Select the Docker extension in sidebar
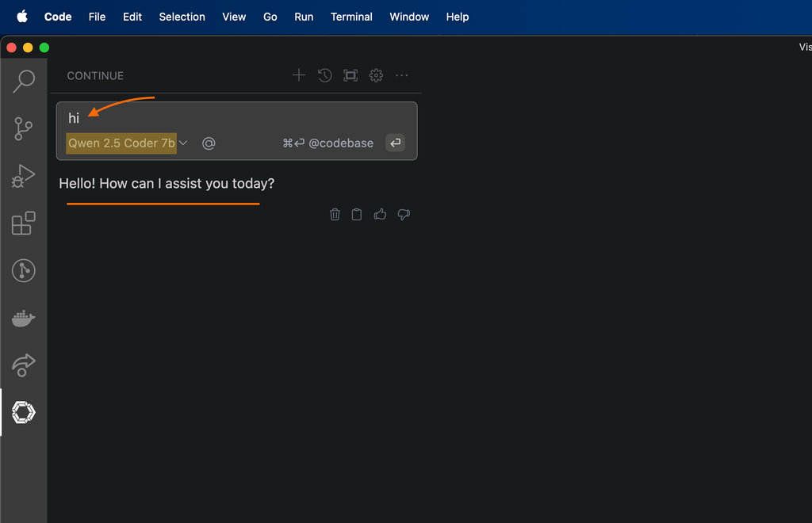Screen dimensions: 812x523 coord(23,318)
